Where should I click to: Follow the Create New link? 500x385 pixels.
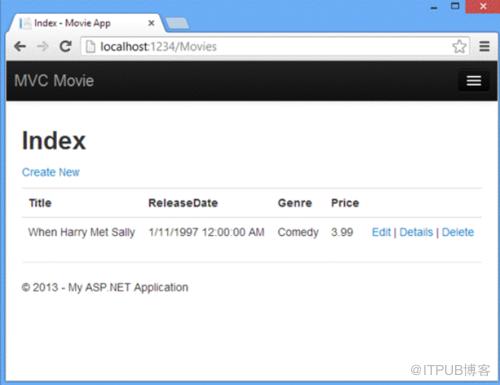pos(51,172)
